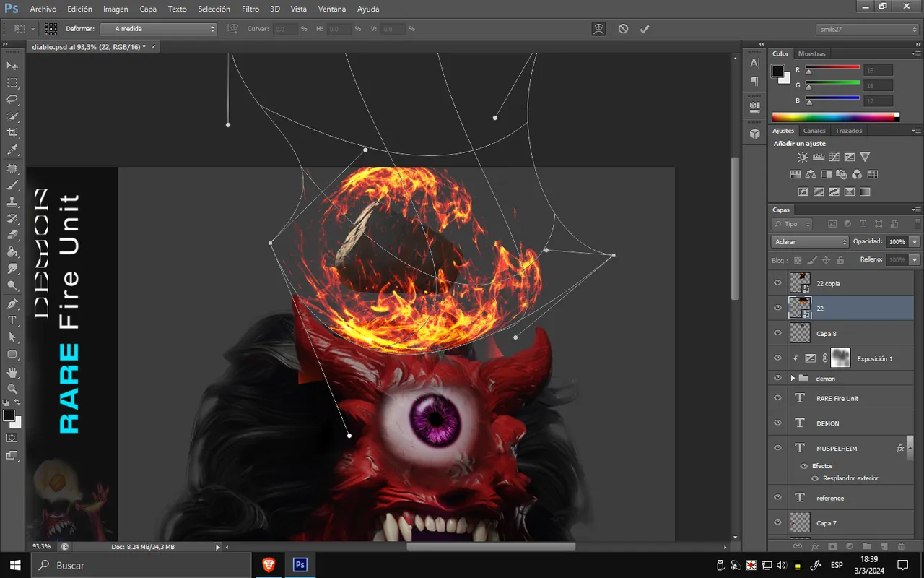Viewport: 924px width, 578px height.
Task: Hide the MUSPELHEIM text layer
Action: (777, 448)
